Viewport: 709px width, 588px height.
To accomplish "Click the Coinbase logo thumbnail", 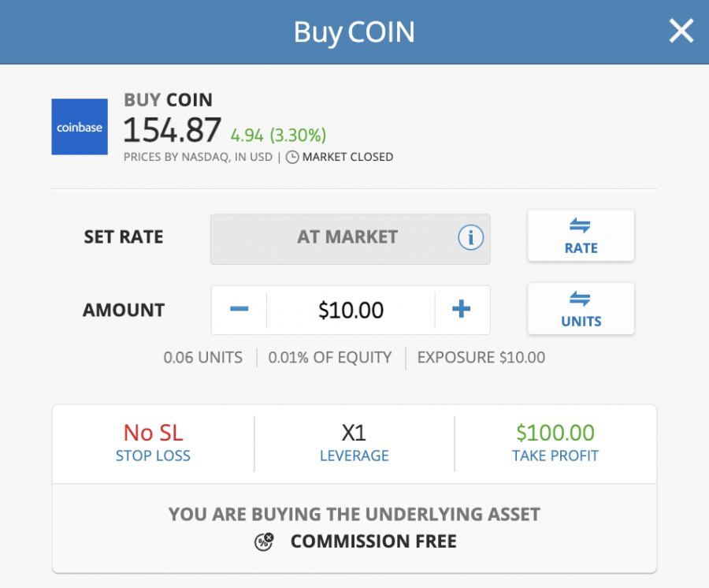I will click(80, 127).
